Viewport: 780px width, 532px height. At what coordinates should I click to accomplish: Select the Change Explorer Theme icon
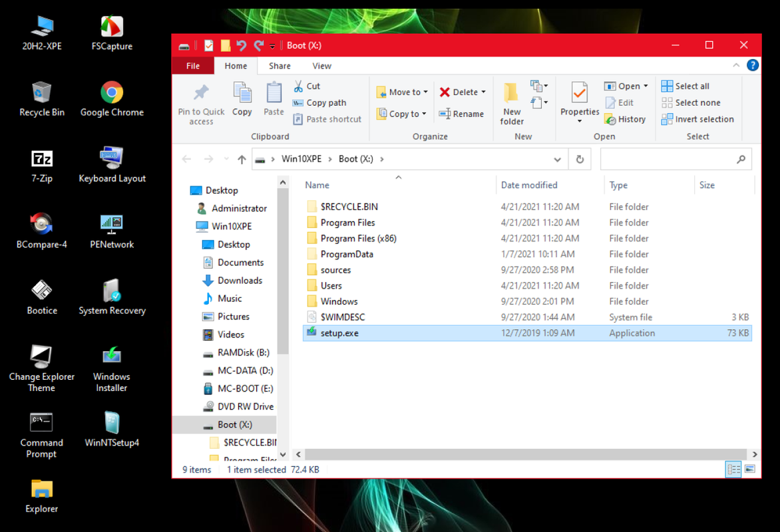(42, 368)
